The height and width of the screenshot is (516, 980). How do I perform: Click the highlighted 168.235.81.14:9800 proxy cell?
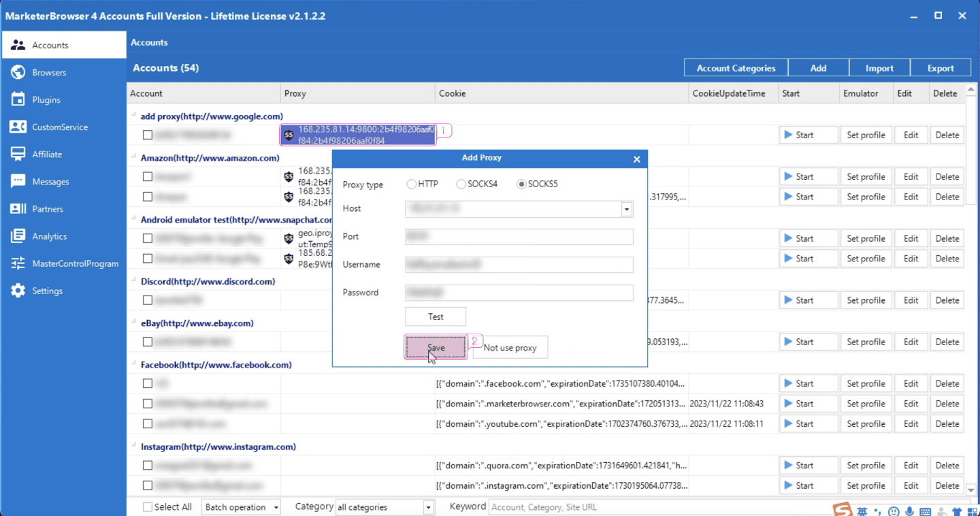[x=358, y=135]
